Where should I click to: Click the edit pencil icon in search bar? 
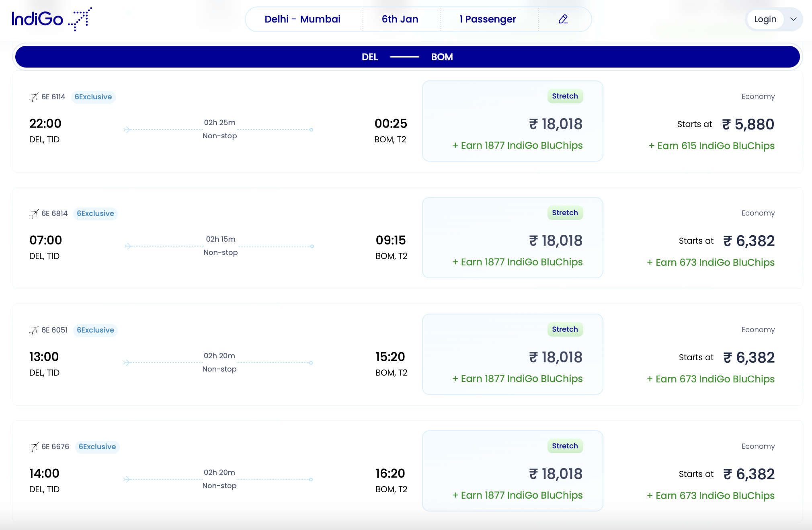pos(563,19)
